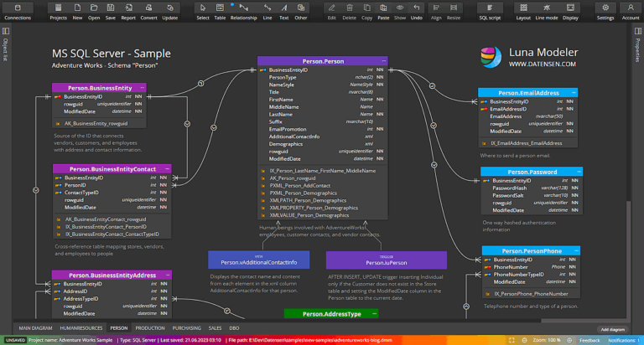The height and width of the screenshot is (345, 644).
Task: Open the Connections panel icon
Action: (x=17, y=10)
